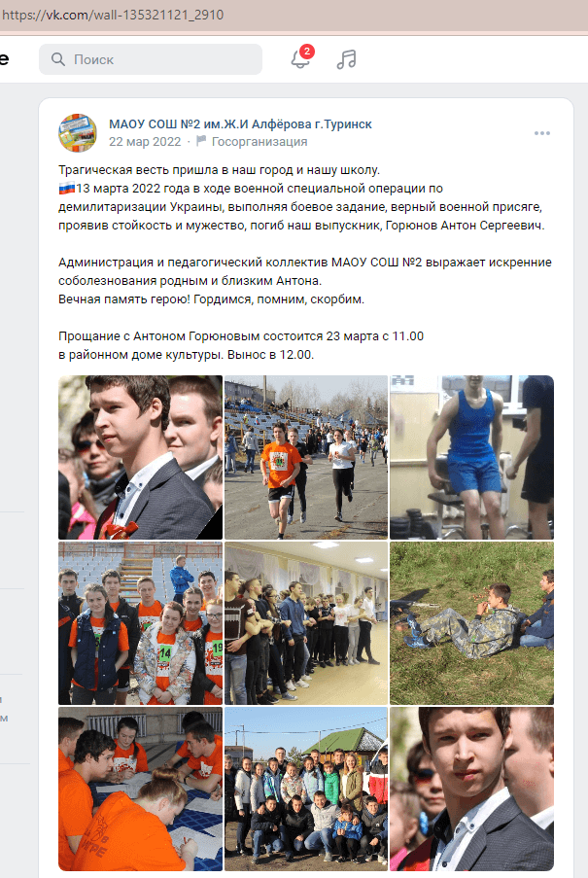
Task: Open outdoor group photo near green-roof house
Action: 306,789
